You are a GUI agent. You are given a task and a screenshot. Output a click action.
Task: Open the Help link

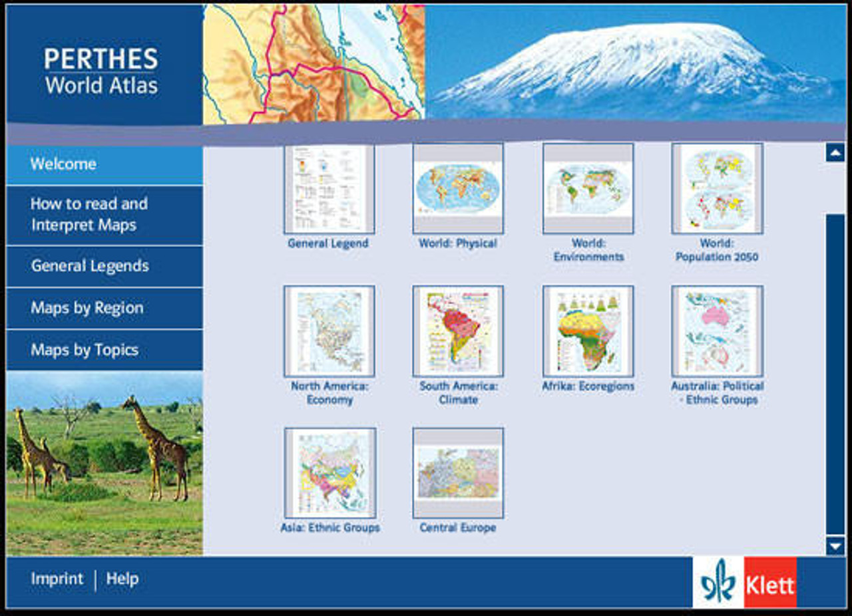point(122,579)
